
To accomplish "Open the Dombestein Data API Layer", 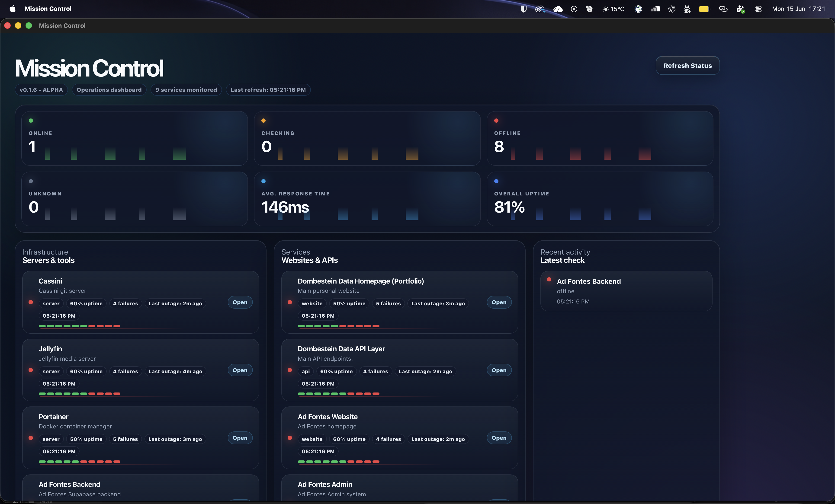I will 499,370.
